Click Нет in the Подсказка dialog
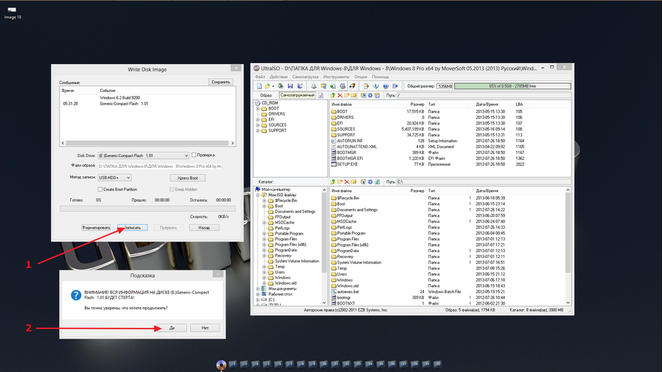The height and width of the screenshot is (372, 662). click(205, 328)
